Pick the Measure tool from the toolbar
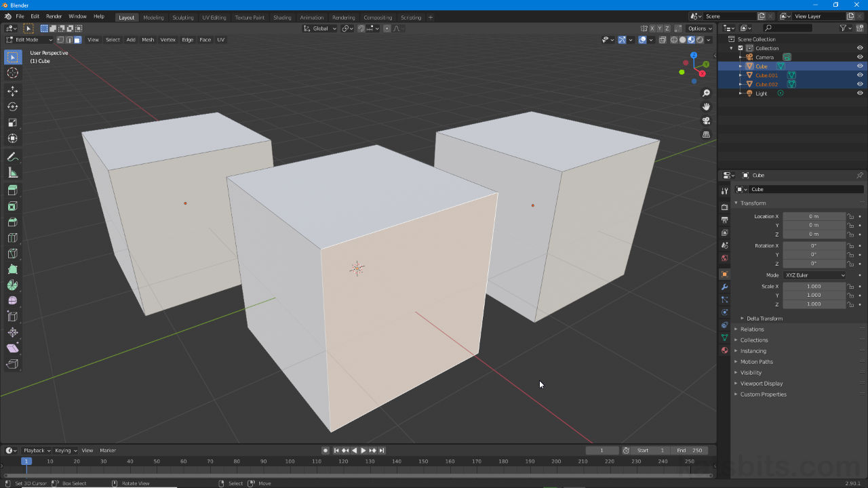Image resolution: width=868 pixels, height=488 pixels. (x=12, y=172)
